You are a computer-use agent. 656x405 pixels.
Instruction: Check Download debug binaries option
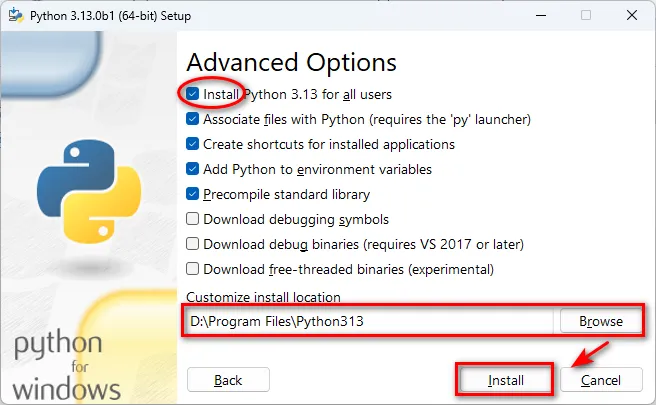(x=192, y=244)
